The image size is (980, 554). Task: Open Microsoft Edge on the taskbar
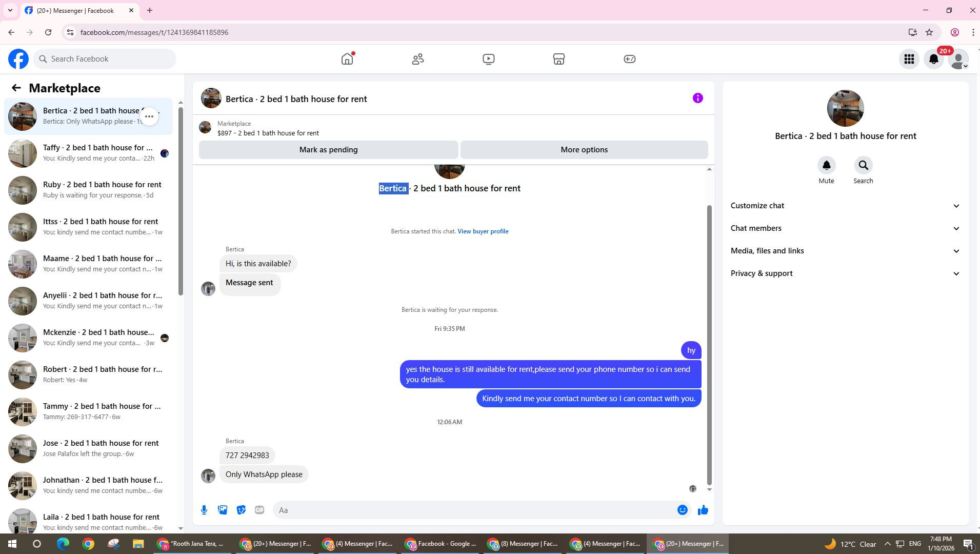[x=63, y=544]
